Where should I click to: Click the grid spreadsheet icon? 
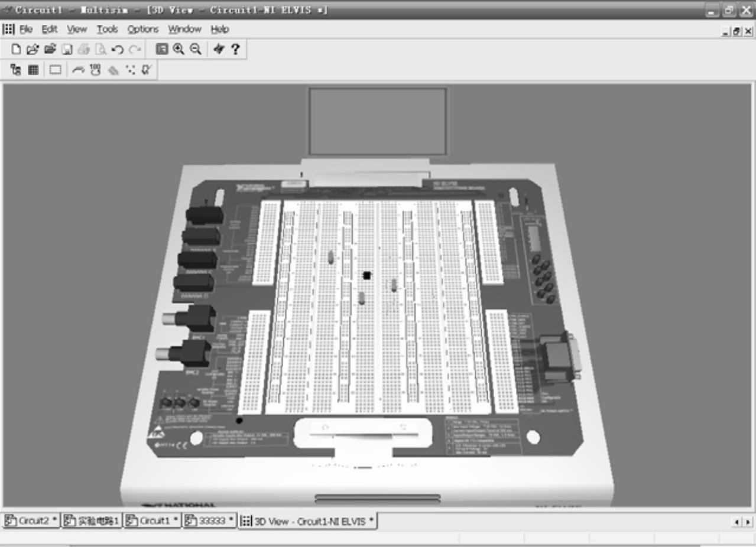click(x=33, y=70)
